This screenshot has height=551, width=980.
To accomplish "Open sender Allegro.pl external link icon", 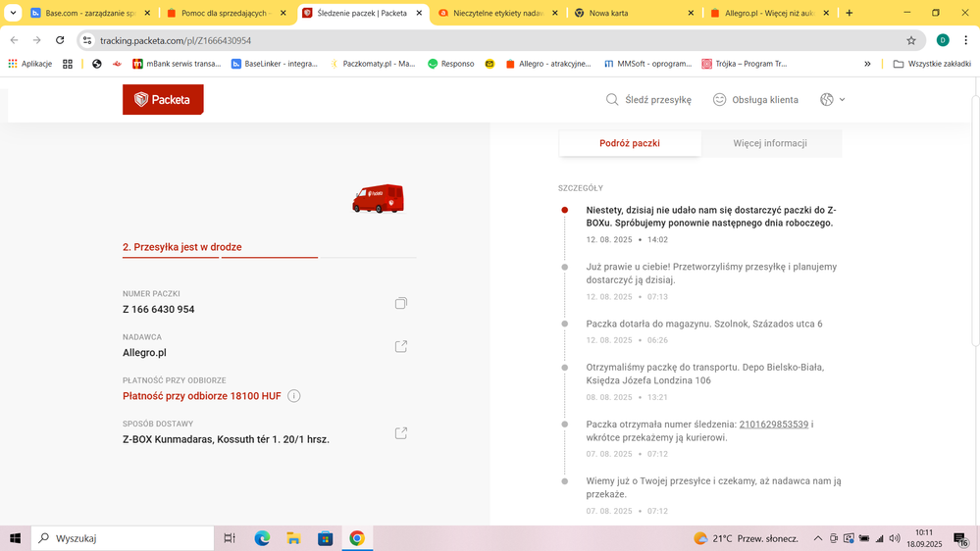I will click(400, 347).
